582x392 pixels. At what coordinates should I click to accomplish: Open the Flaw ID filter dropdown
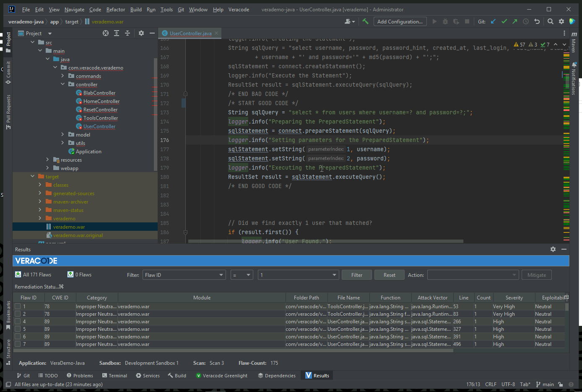click(x=184, y=275)
